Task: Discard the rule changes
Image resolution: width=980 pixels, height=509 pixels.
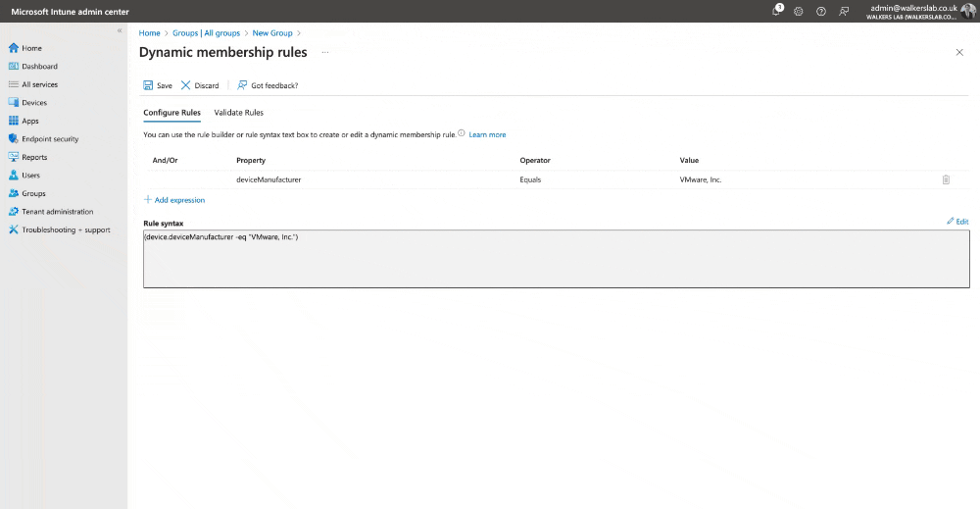Action: (200, 85)
